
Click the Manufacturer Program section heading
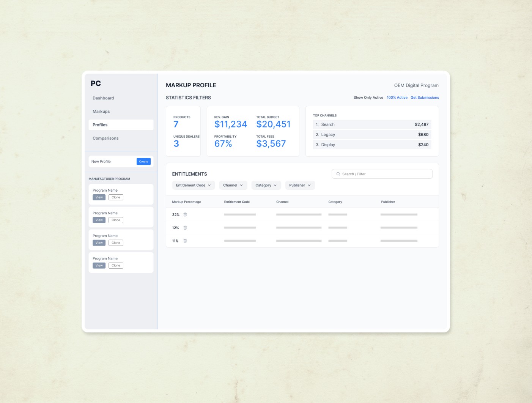(x=109, y=179)
